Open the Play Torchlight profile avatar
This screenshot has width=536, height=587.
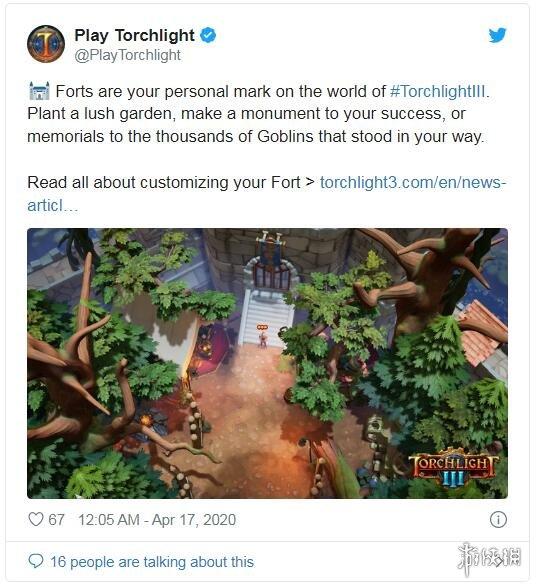coord(46,44)
